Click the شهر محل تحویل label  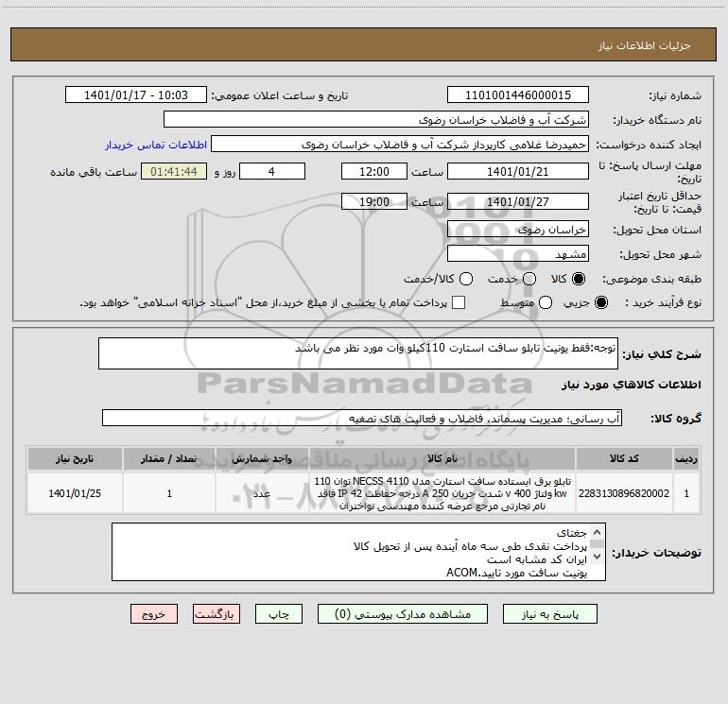coord(661,254)
